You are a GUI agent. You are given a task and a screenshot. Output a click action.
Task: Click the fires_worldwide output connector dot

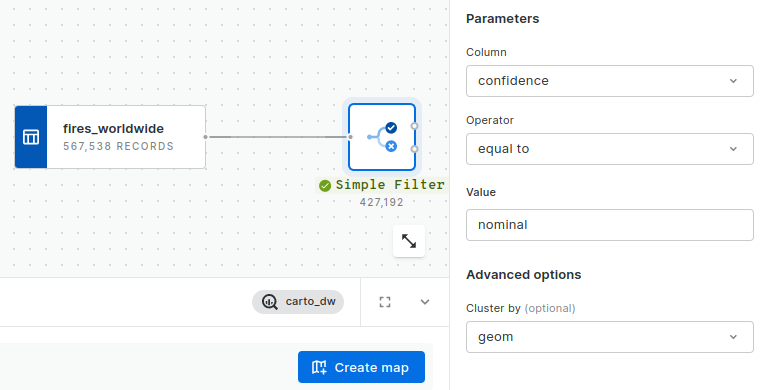click(206, 137)
